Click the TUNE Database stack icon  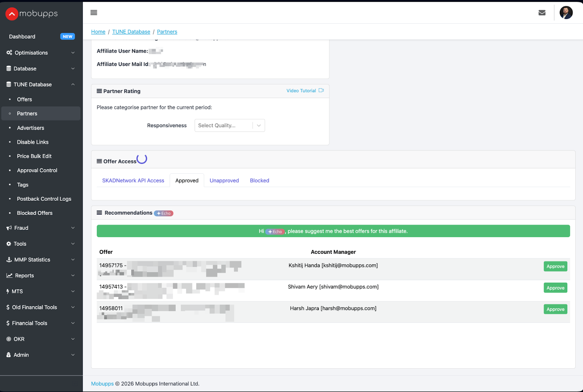pyautogui.click(x=9, y=85)
